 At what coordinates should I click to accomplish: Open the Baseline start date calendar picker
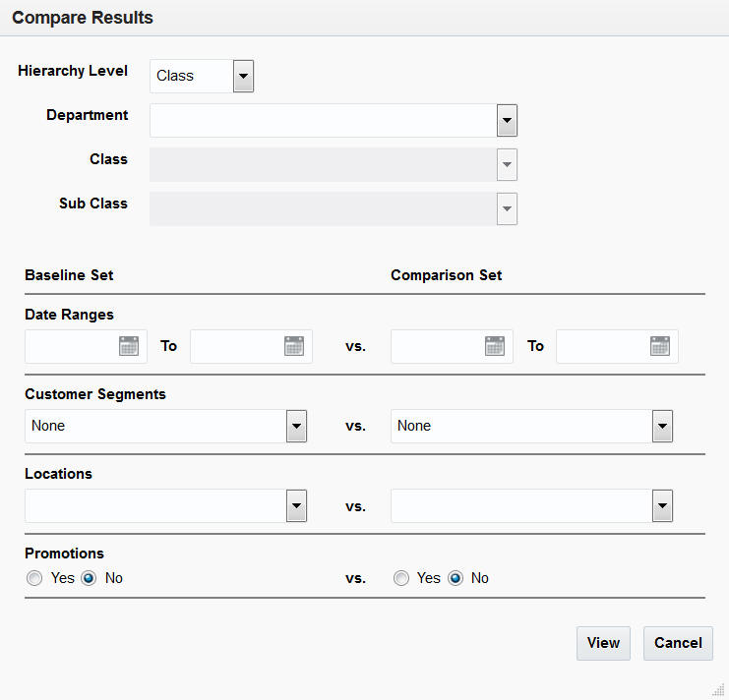pyautogui.click(x=129, y=346)
